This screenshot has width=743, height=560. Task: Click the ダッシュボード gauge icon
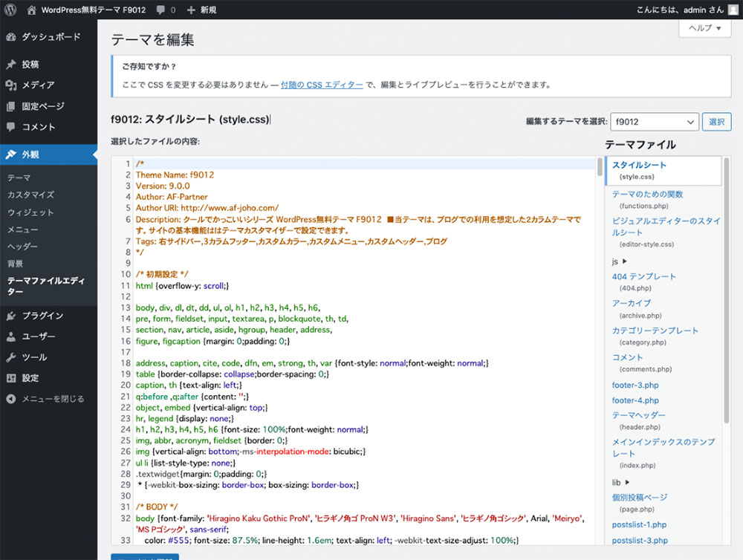coord(11,37)
